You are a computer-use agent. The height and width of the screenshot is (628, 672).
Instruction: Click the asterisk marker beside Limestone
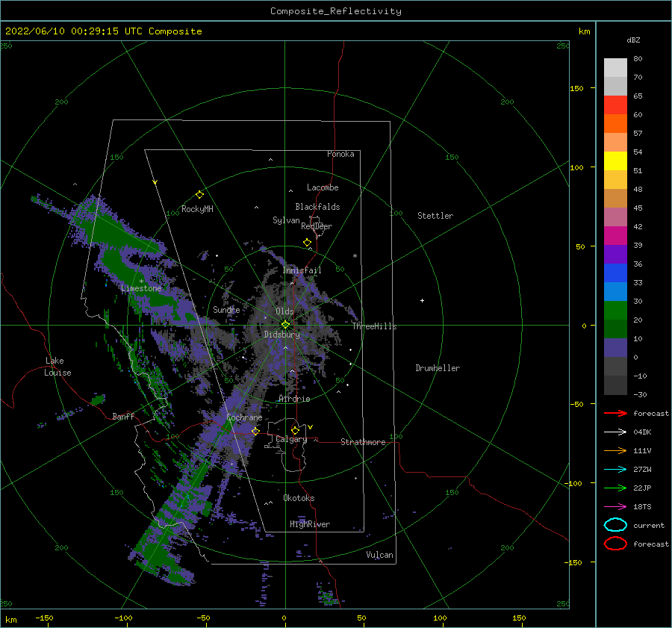click(x=141, y=282)
